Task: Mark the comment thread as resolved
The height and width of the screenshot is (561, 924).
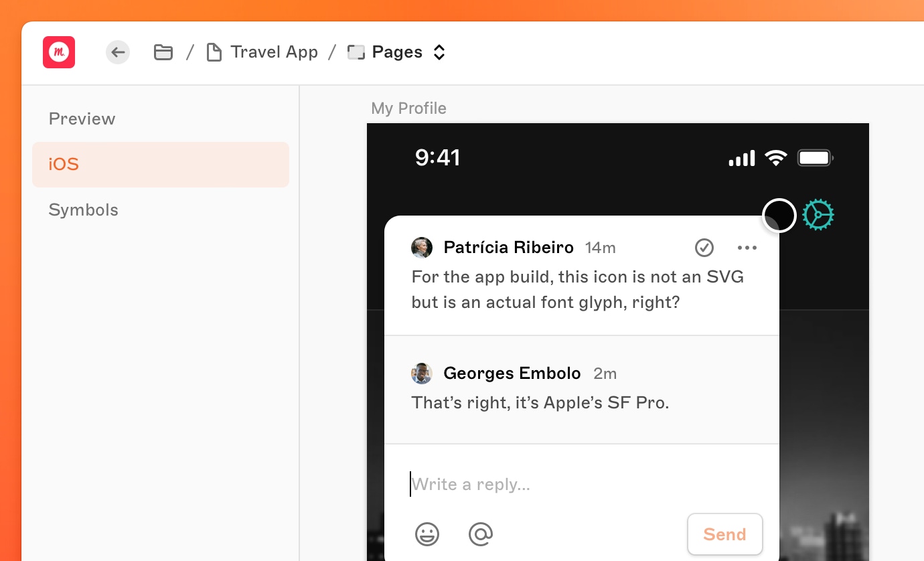Action: (x=704, y=248)
